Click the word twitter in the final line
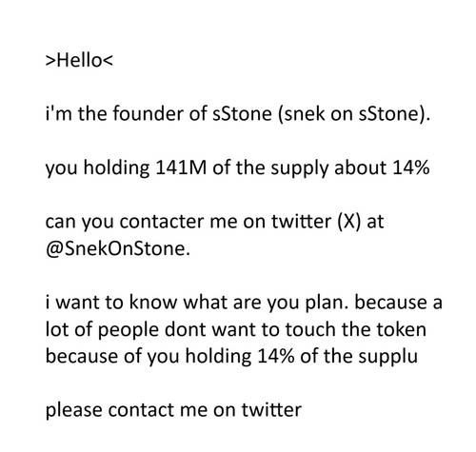Viewport: 476px width, 452px height. 271,409
